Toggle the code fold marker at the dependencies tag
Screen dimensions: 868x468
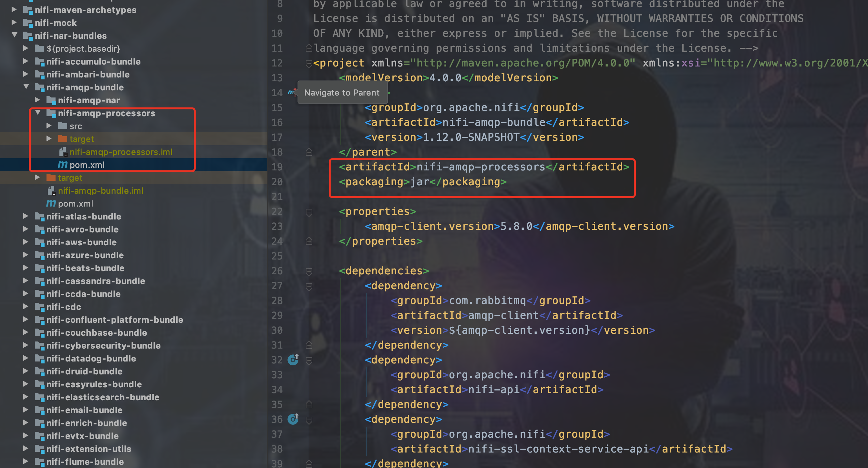309,271
